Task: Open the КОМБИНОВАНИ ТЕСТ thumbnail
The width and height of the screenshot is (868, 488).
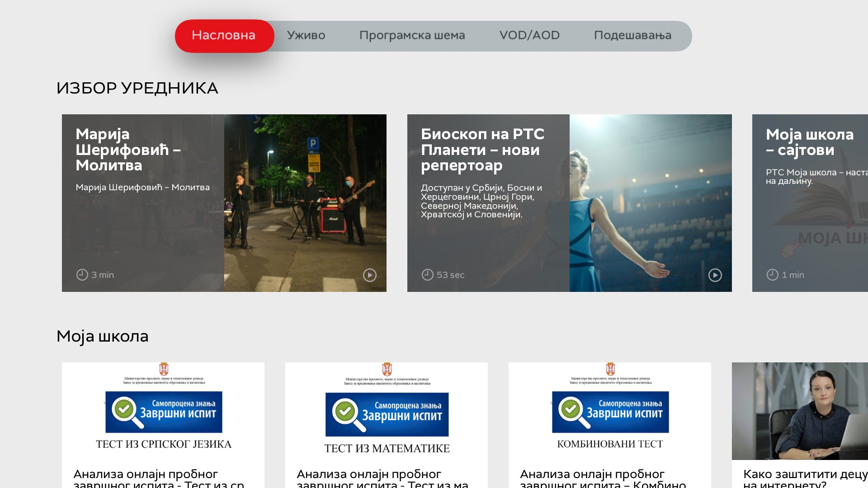Action: click(610, 411)
